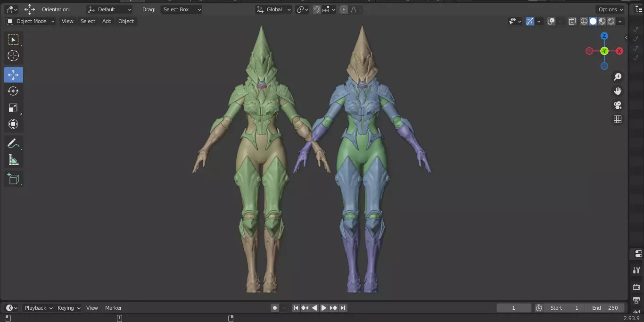
Task: Open the Drag Select Box dropdown
Action: pyautogui.click(x=182, y=9)
